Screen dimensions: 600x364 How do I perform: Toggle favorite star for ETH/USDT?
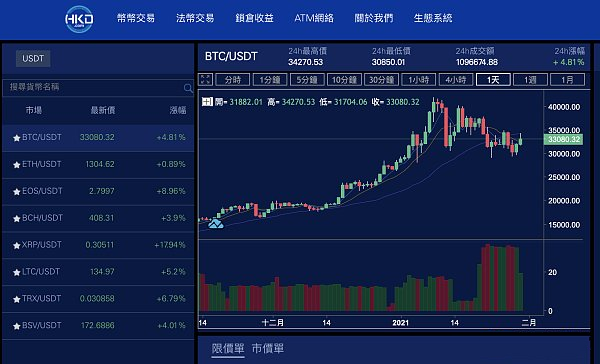[x=16, y=165]
